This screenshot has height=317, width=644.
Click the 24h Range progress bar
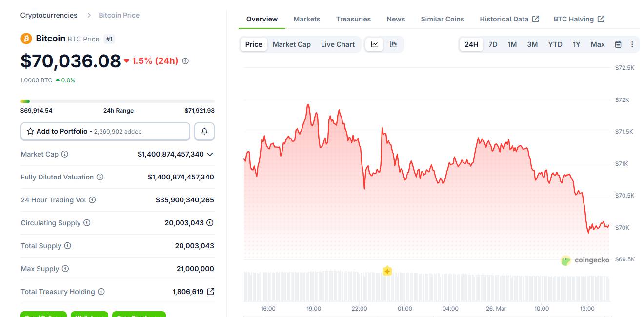tap(117, 101)
